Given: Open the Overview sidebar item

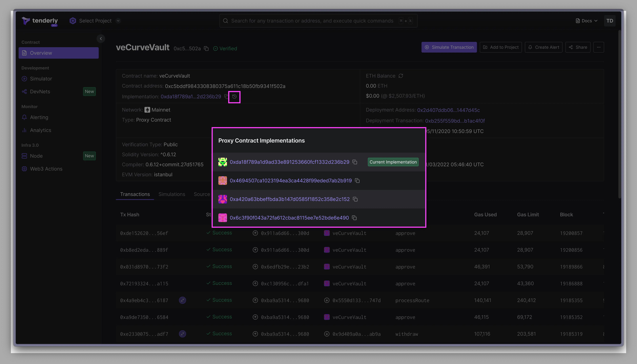Looking at the screenshot, I should point(59,53).
